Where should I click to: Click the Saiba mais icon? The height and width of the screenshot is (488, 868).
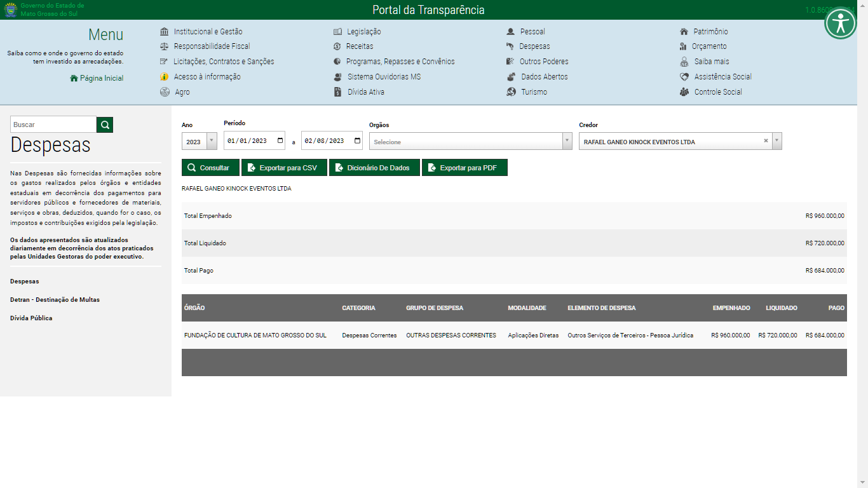684,62
